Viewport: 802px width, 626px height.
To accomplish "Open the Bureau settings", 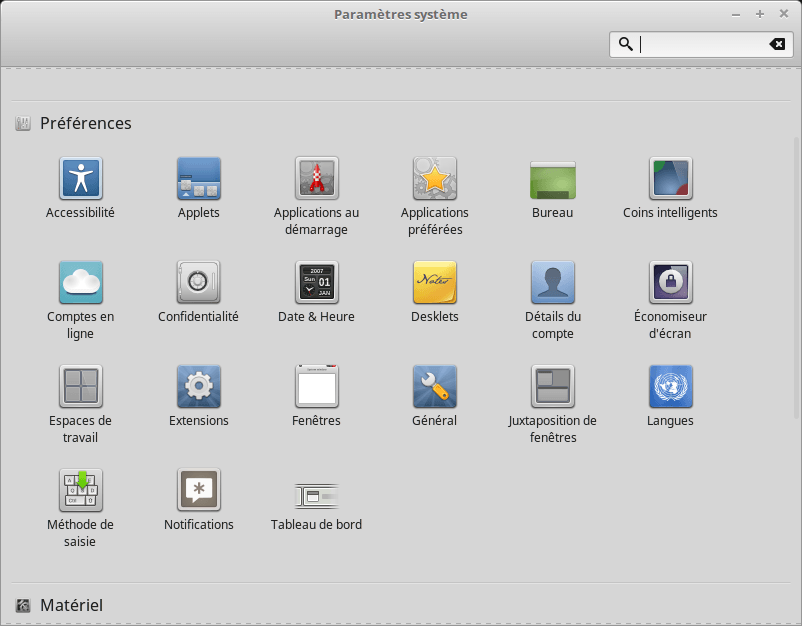I will 552,179.
